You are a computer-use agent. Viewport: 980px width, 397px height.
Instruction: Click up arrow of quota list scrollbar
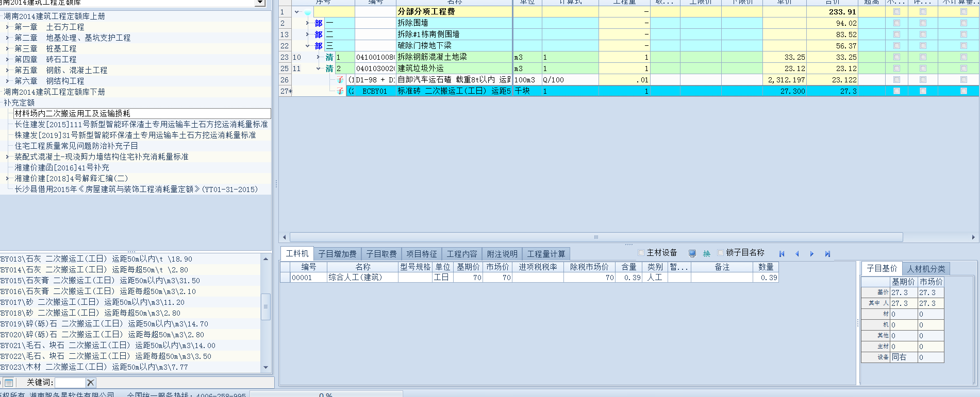coord(266,258)
